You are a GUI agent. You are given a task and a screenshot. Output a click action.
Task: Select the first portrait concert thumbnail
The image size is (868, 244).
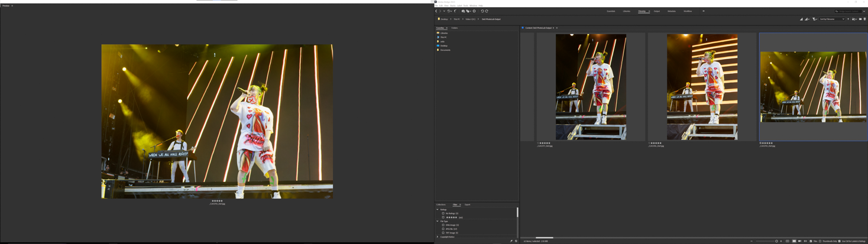(591, 87)
